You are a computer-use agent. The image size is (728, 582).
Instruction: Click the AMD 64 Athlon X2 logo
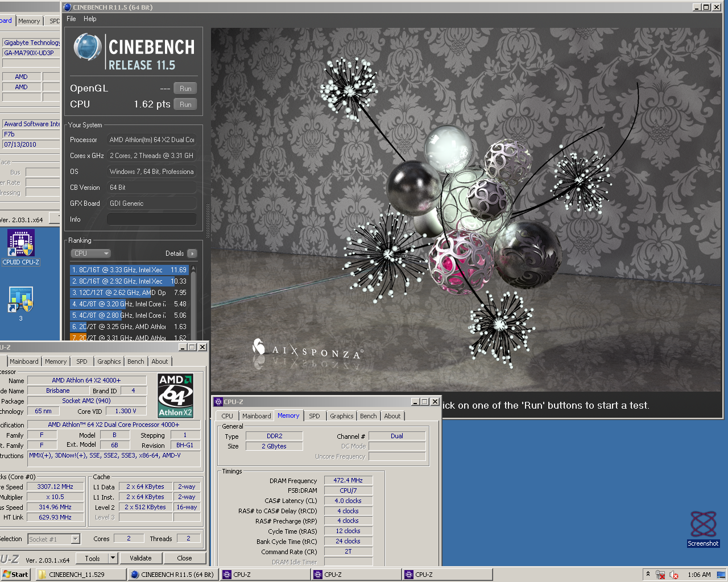click(175, 396)
